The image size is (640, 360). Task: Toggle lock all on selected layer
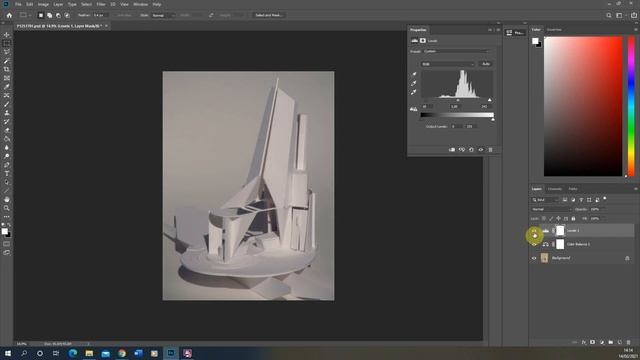click(573, 219)
